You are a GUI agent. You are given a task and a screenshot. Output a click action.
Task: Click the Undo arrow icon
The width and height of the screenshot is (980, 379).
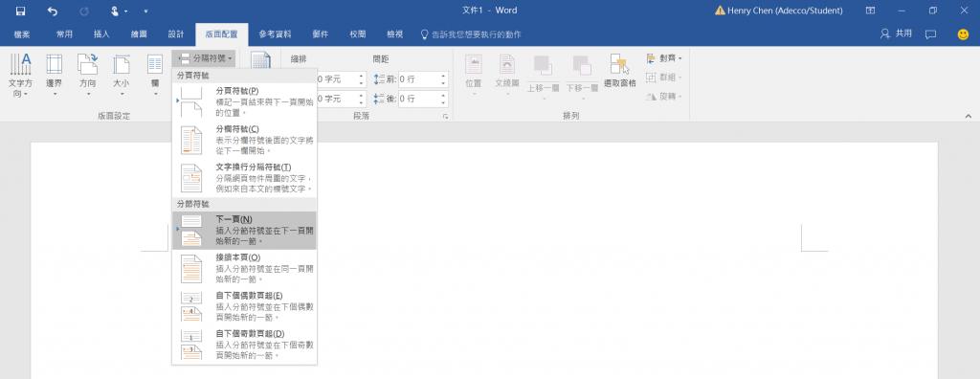click(x=53, y=11)
